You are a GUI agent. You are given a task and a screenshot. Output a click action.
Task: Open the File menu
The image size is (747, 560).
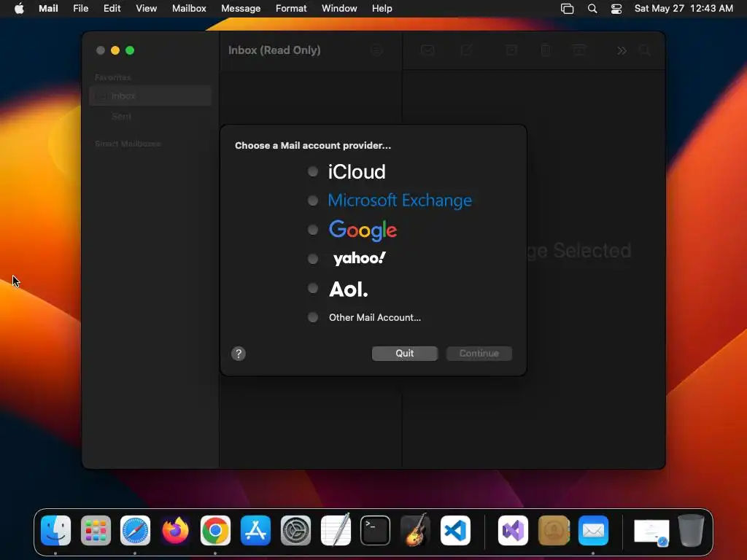80,9
